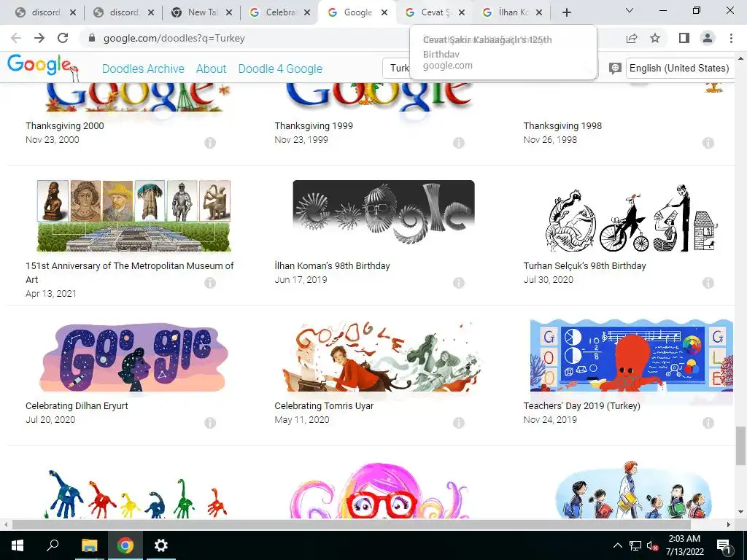Click the browser back arrow
The image size is (747, 560).
pos(16,38)
